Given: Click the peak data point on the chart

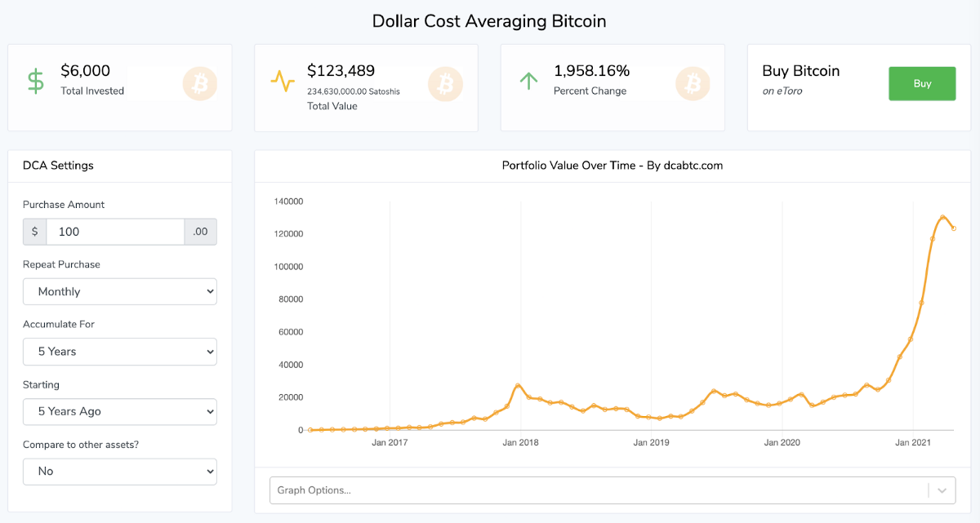Looking at the screenshot, I should tap(942, 218).
